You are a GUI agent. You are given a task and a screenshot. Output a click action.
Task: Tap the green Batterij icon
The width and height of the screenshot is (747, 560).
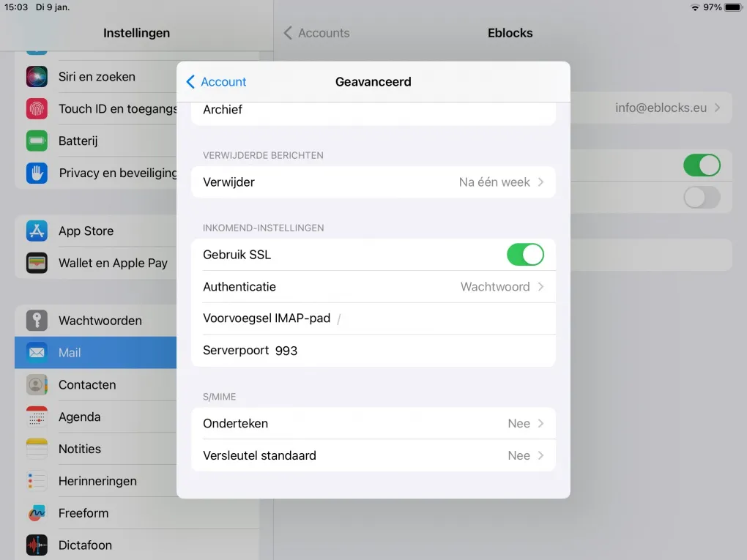point(37,141)
